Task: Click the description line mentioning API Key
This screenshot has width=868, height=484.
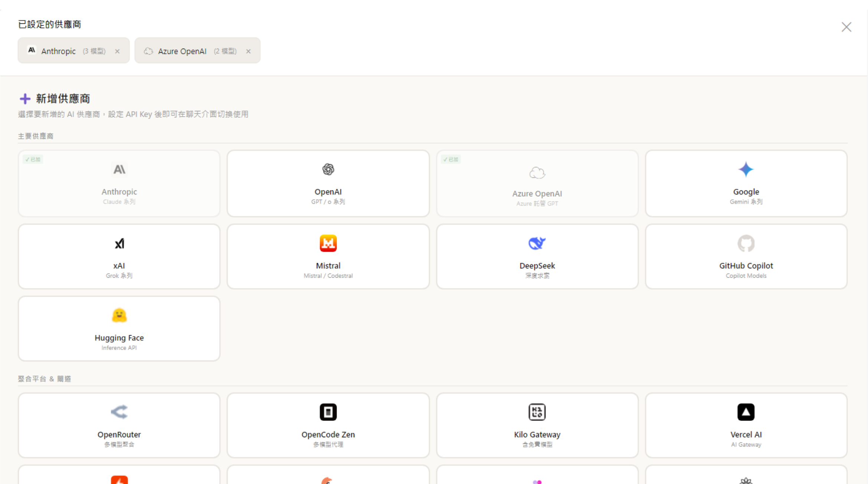Action: click(x=133, y=114)
